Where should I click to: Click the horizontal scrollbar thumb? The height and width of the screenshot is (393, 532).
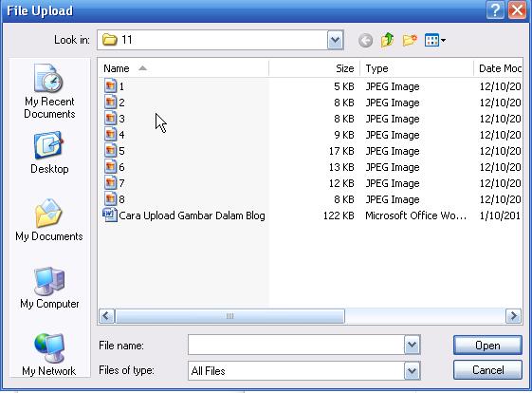(x=230, y=316)
